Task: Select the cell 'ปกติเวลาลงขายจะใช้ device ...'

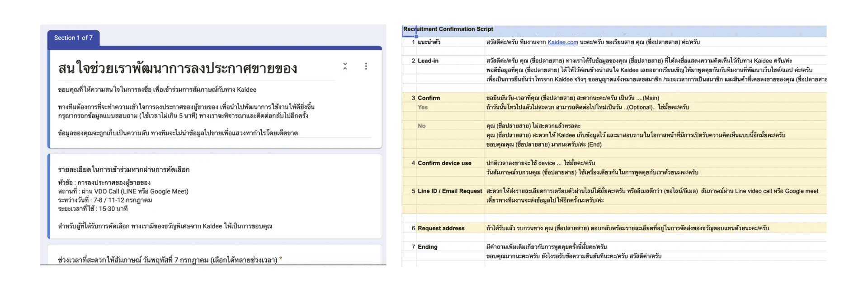Action: (x=541, y=163)
